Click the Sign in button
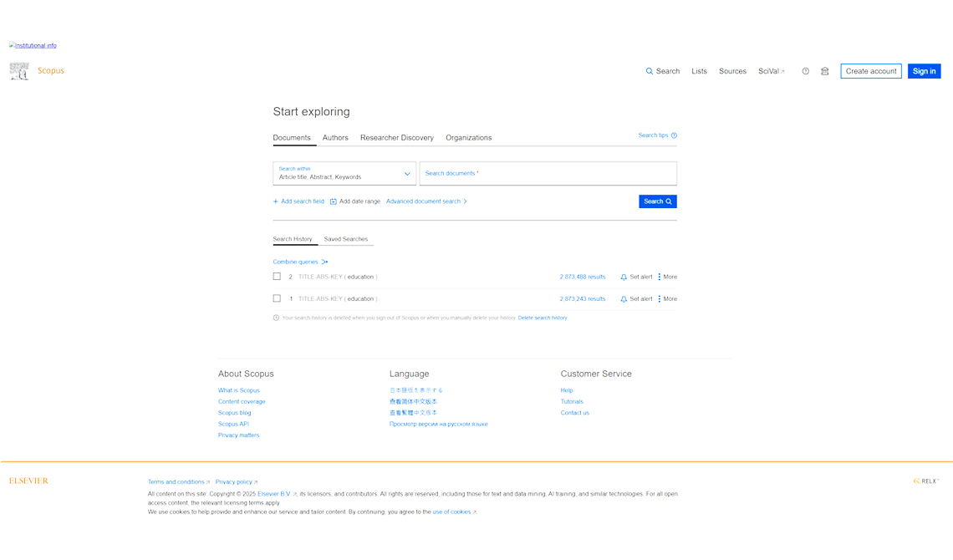The height and width of the screenshot is (560, 953). point(924,71)
